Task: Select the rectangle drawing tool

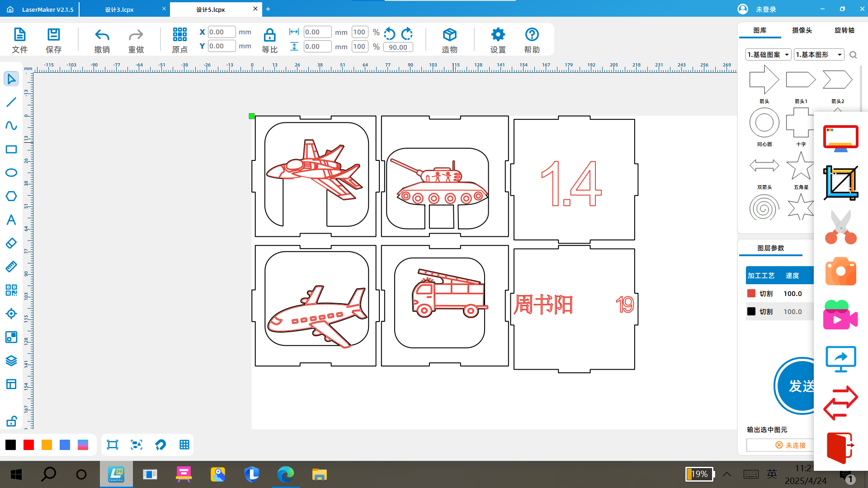Action: (11, 149)
